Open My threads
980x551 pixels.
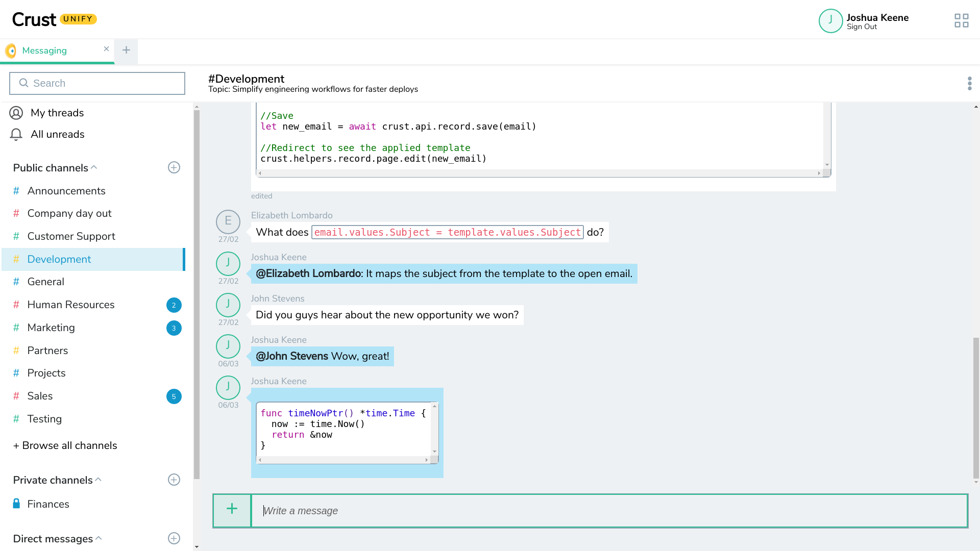point(57,113)
